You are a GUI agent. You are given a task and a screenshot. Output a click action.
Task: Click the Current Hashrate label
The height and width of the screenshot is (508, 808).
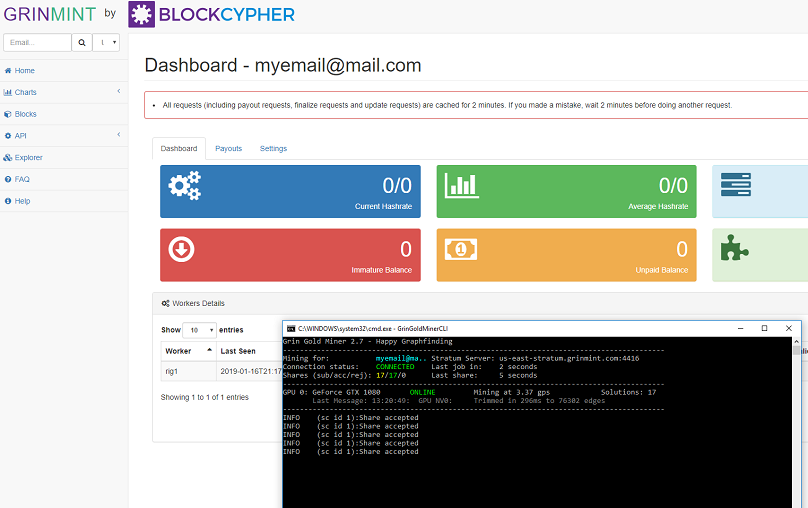[383, 206]
